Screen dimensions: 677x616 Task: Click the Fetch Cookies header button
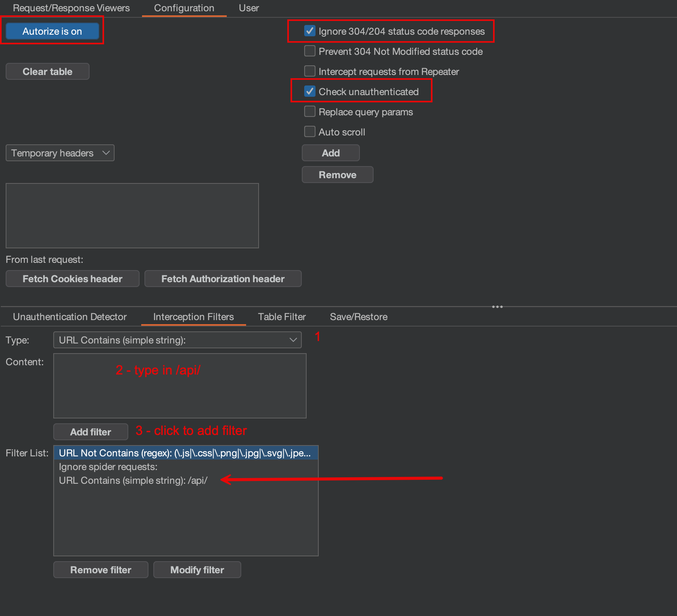(x=72, y=279)
